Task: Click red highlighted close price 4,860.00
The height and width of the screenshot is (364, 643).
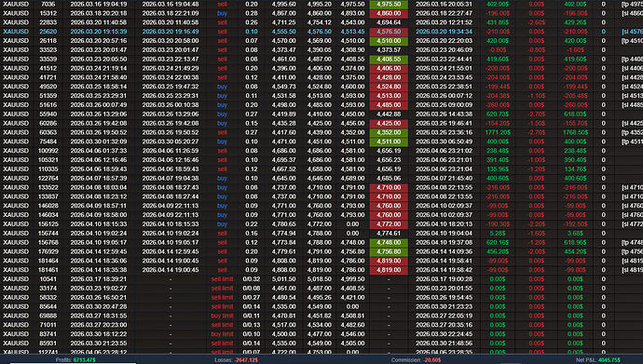Action: (x=389, y=14)
